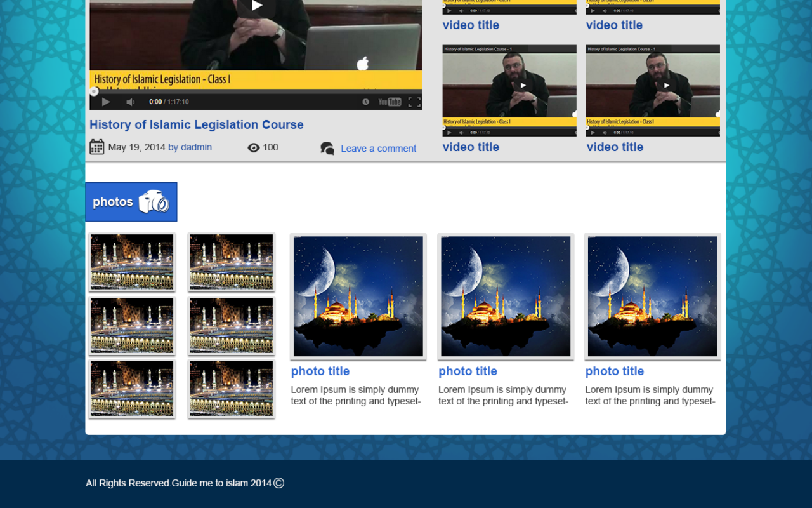Image resolution: width=812 pixels, height=508 pixels.
Task: Click the Watch Later clock icon in the player
Action: coord(366,102)
